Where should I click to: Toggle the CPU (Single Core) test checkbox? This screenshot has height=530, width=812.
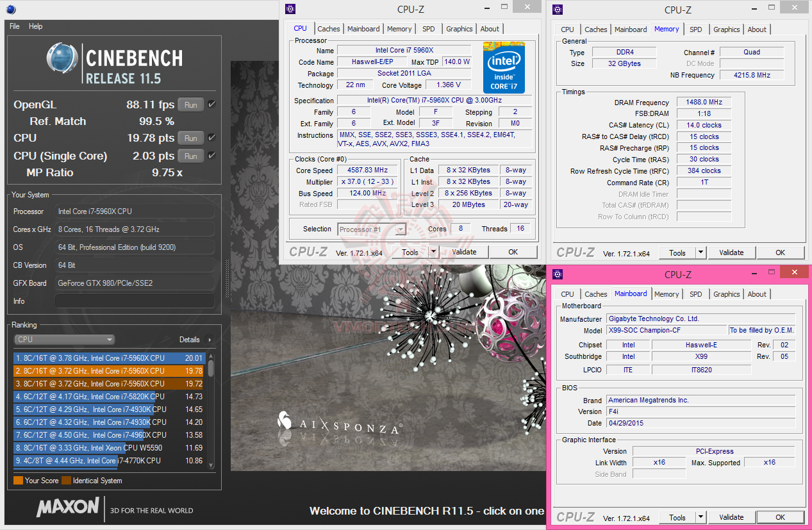(x=211, y=156)
